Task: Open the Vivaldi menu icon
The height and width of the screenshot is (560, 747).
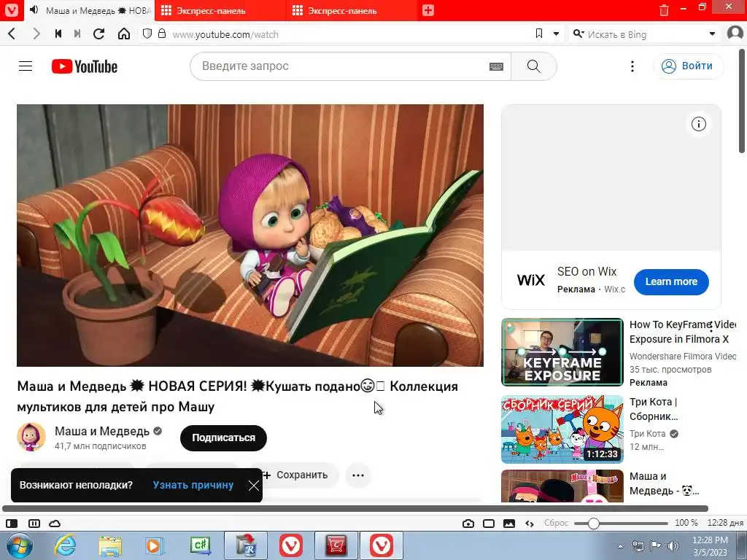Action: pyautogui.click(x=12, y=10)
